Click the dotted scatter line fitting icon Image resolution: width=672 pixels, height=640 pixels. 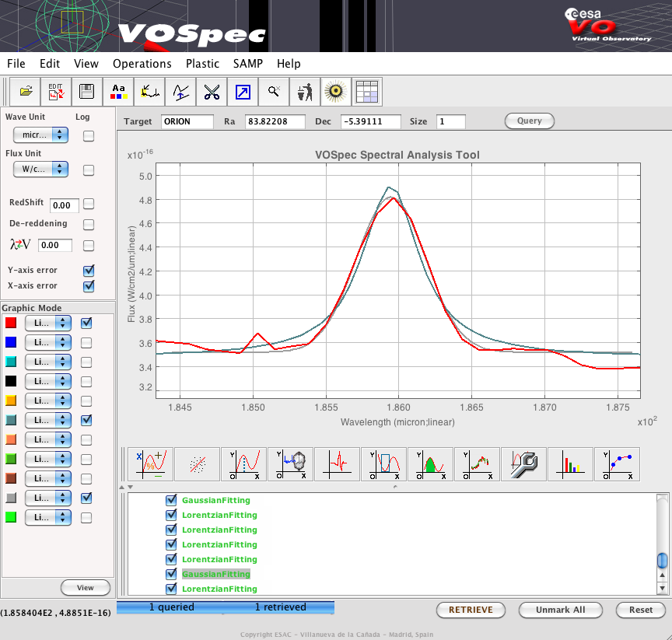pyautogui.click(x=197, y=464)
